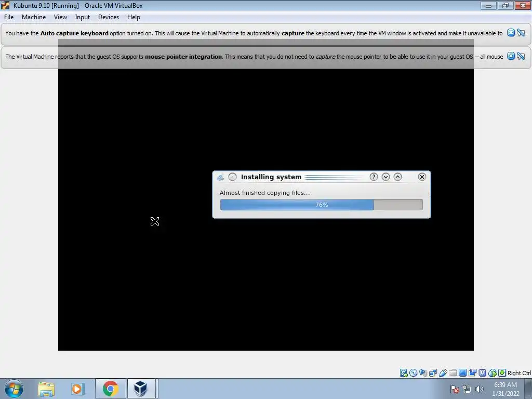
Task: Close the Installing system dialog
Action: (x=422, y=177)
